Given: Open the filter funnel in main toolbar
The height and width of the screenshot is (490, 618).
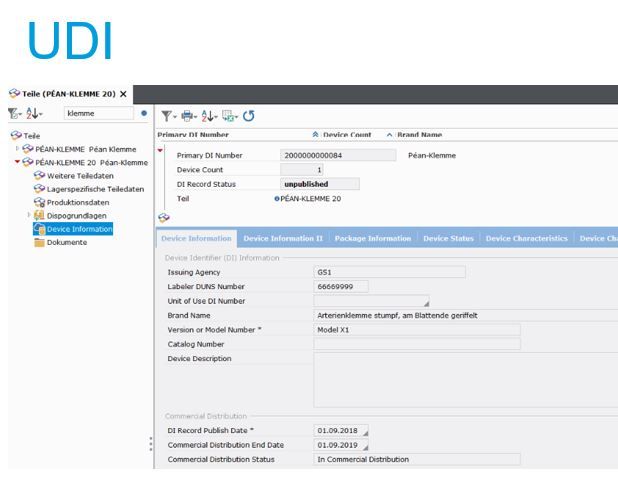Looking at the screenshot, I should coord(166,116).
